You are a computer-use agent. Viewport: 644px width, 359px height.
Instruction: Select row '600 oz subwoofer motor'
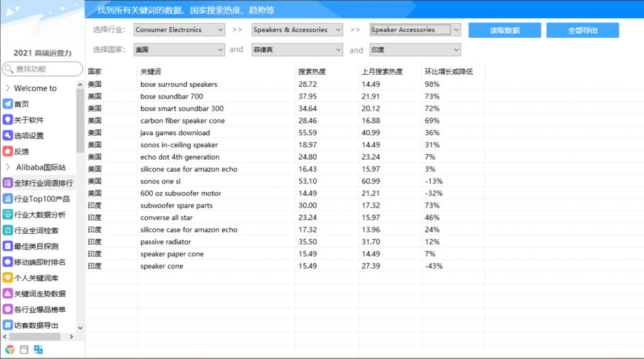(x=286, y=193)
